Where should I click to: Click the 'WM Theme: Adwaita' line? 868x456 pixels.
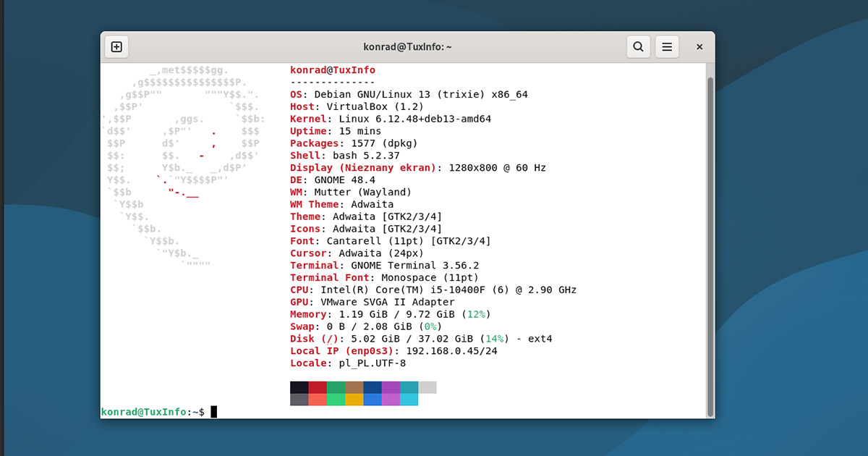pyautogui.click(x=342, y=205)
